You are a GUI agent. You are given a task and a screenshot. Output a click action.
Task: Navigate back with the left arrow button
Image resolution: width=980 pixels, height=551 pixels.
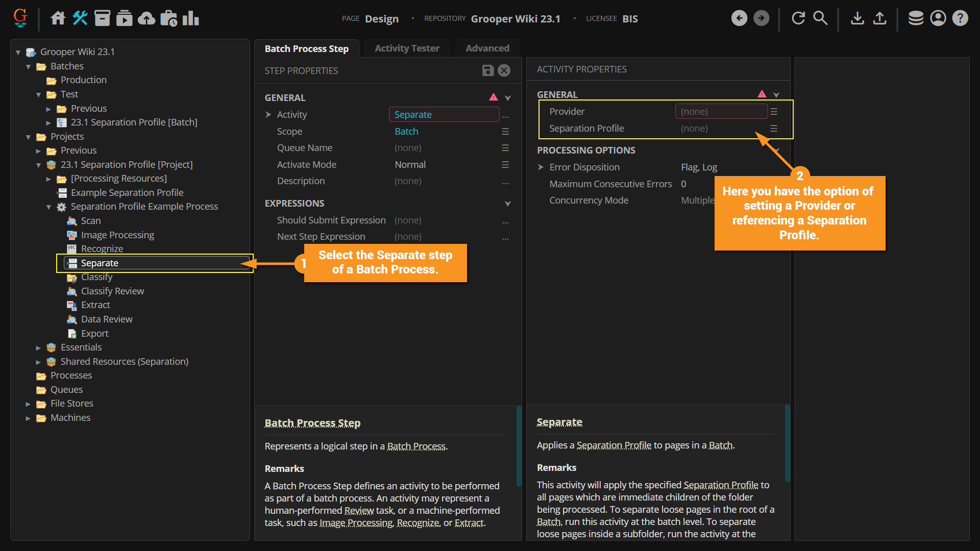click(739, 18)
